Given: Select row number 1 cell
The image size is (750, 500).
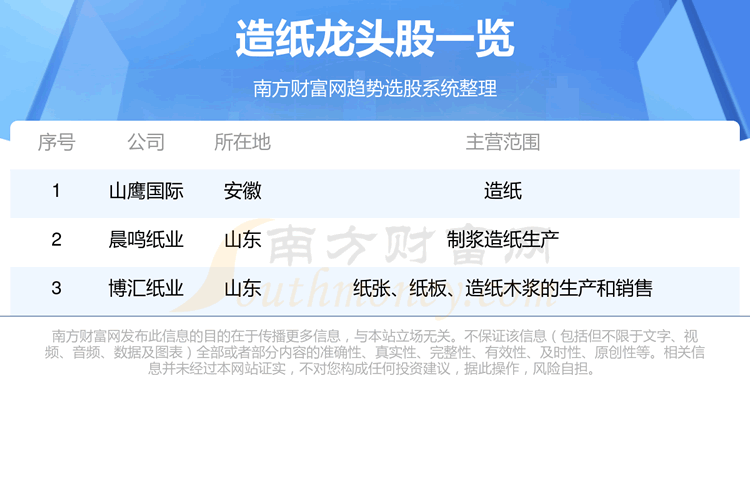Looking at the screenshot, I should [56, 190].
